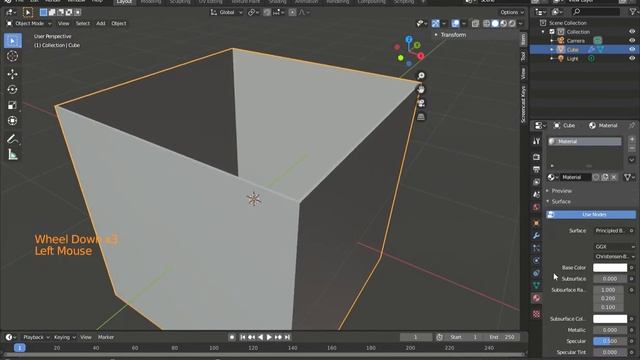Screen dimensions: 640x360
Task: Open the Modifiers wrench tab icon
Action: tap(536, 236)
